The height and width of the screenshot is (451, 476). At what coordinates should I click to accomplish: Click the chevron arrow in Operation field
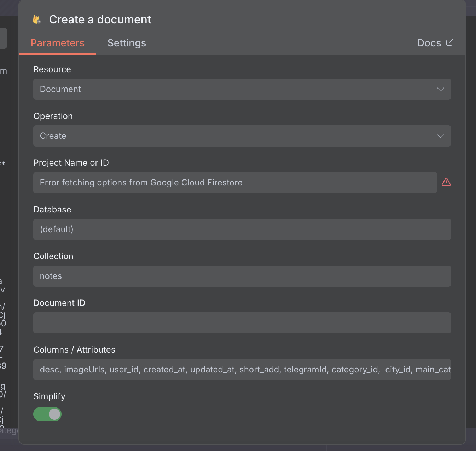pos(441,136)
